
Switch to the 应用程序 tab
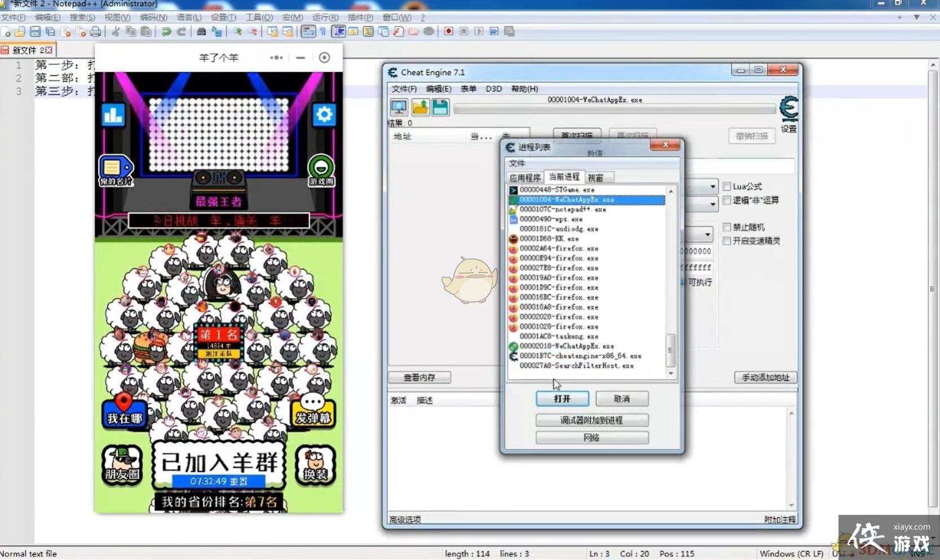click(524, 178)
